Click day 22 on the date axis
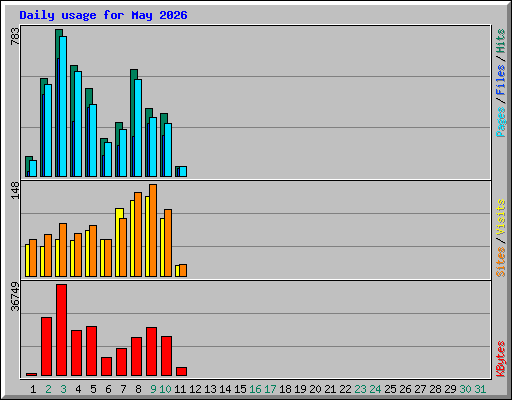 345,389
